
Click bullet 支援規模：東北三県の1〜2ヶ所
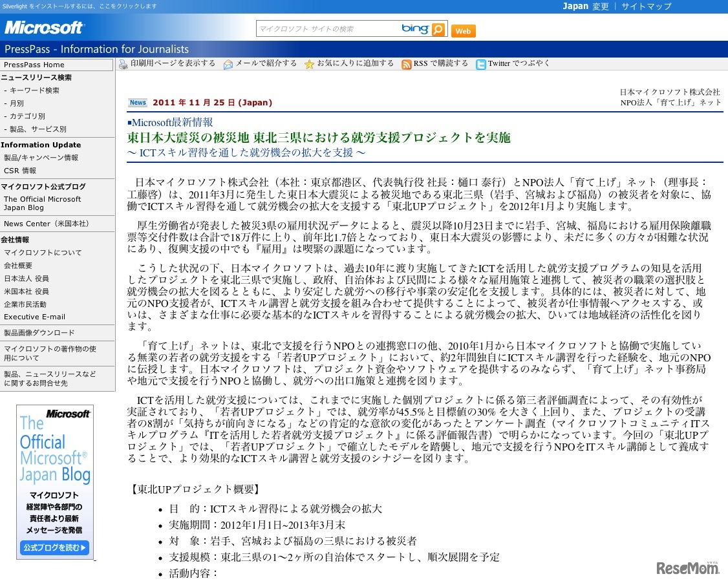334,557
